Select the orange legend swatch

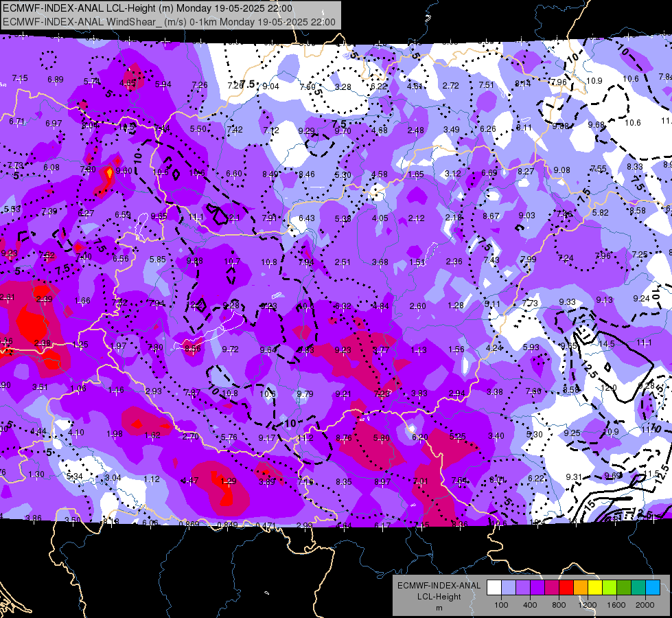pos(581,588)
